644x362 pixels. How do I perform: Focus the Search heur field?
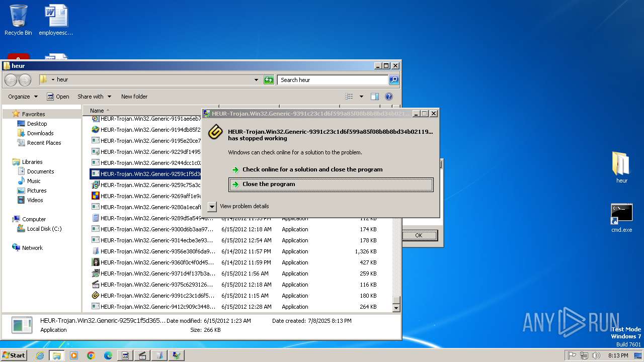(x=332, y=80)
